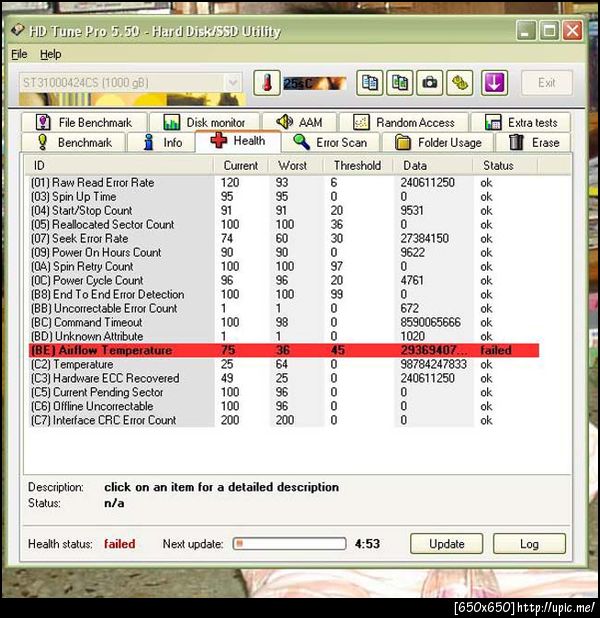Click the Worst column header
600x618 pixels.
tap(296, 165)
